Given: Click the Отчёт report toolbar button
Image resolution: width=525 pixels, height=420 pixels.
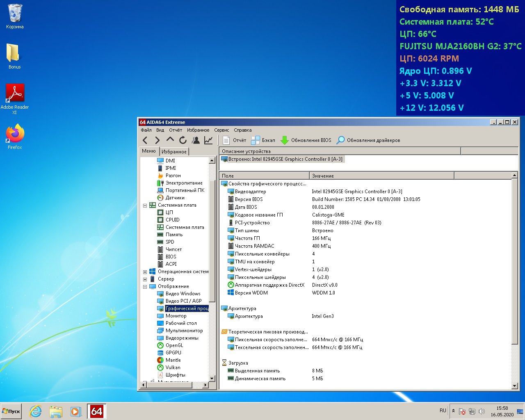Looking at the screenshot, I should point(234,140).
